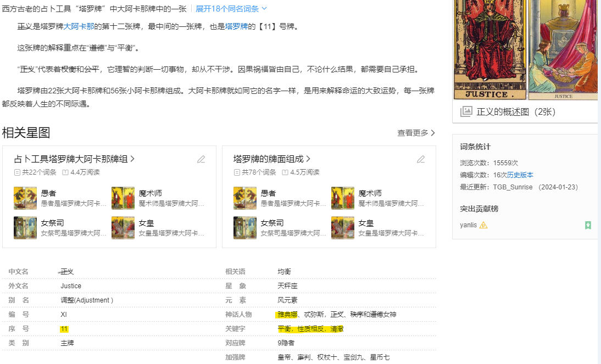Click the 女皇 thumbnail in 牌面组成 card
Viewport: 601px width, 364px height.
point(343,228)
